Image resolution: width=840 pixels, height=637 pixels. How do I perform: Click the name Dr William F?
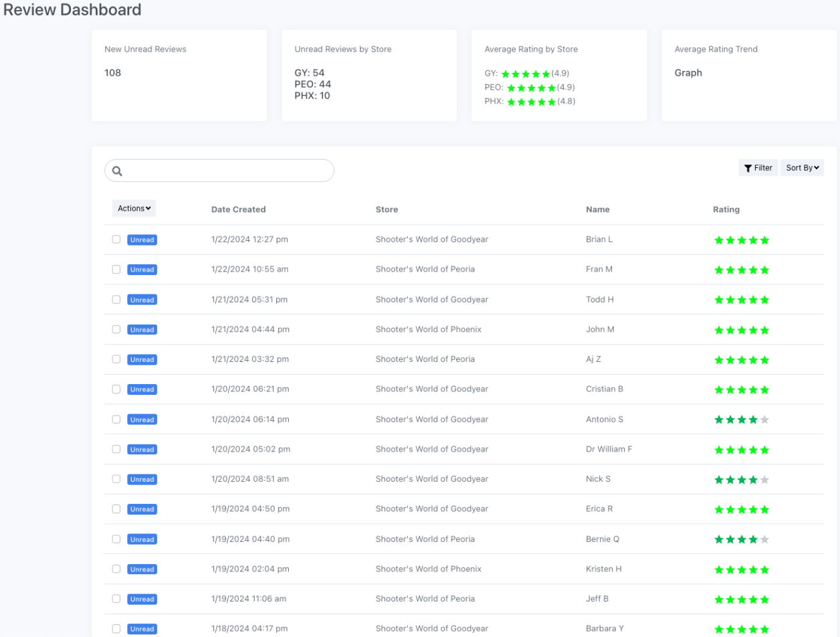(609, 450)
